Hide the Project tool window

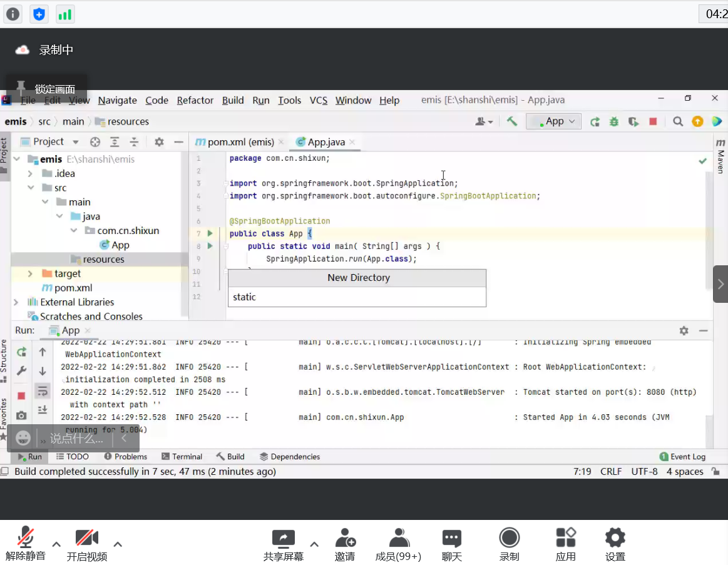pyautogui.click(x=179, y=141)
